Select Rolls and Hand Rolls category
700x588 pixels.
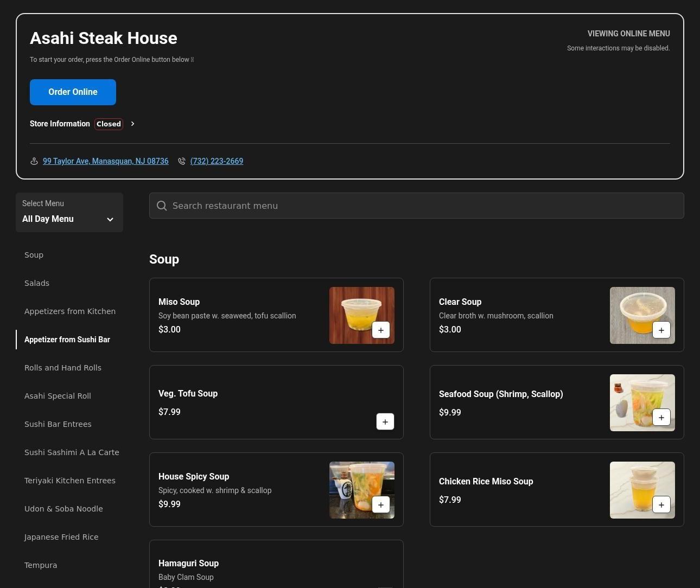[x=63, y=368]
